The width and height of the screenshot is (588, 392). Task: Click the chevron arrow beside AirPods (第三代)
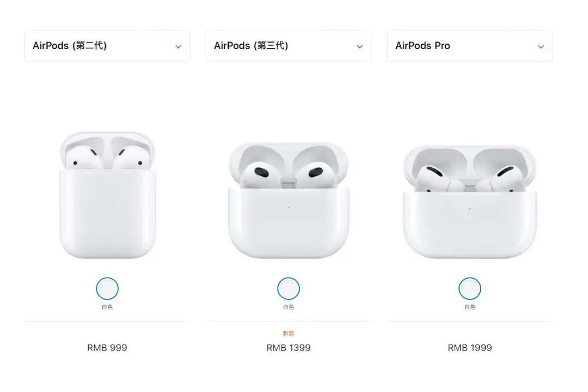(360, 47)
